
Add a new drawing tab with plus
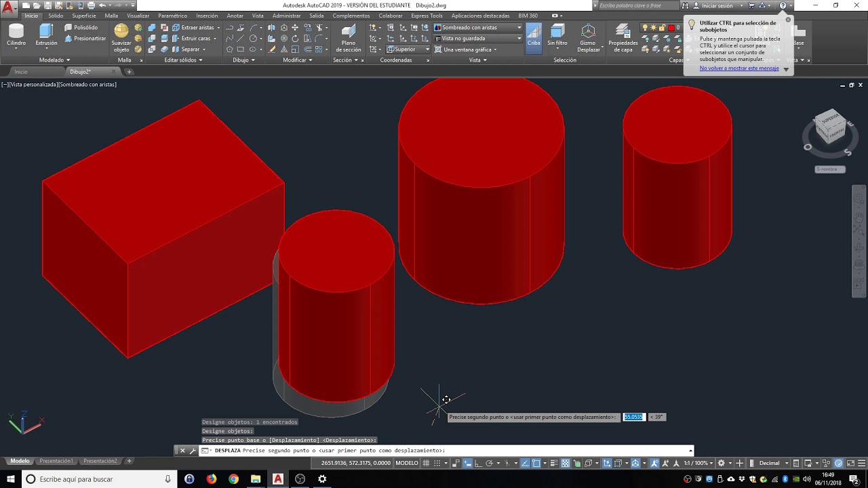pos(129,71)
